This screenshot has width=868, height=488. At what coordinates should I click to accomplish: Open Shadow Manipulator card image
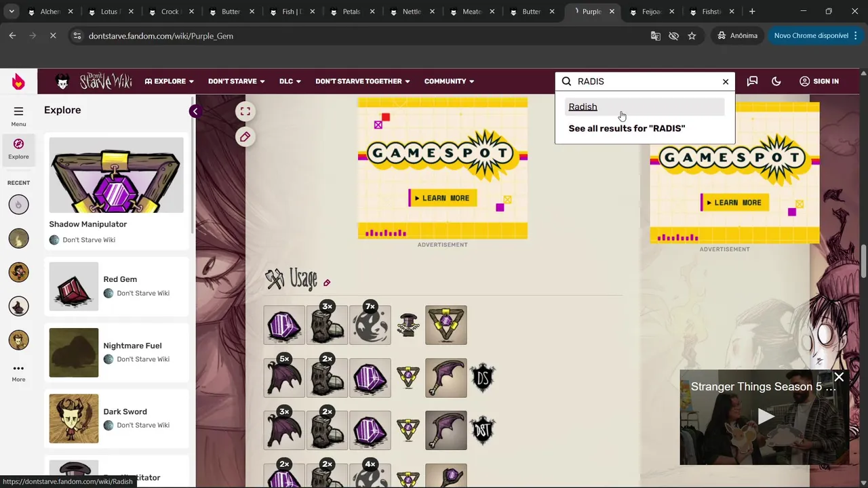point(116,175)
